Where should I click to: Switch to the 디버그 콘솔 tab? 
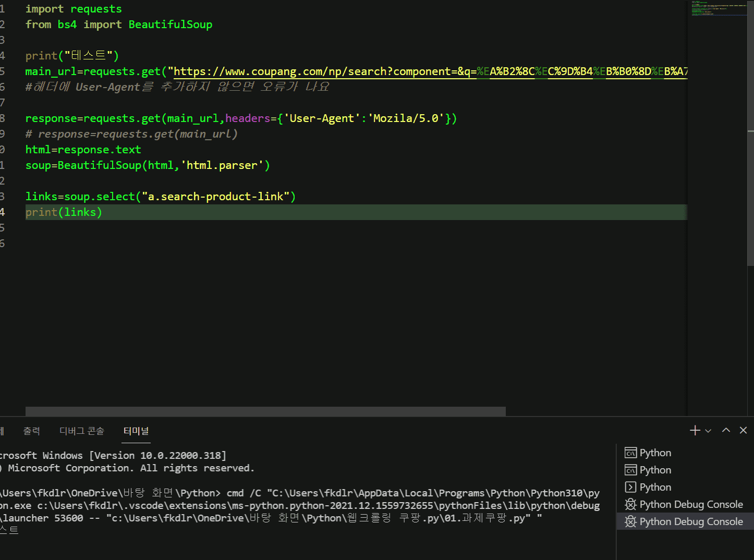click(82, 431)
